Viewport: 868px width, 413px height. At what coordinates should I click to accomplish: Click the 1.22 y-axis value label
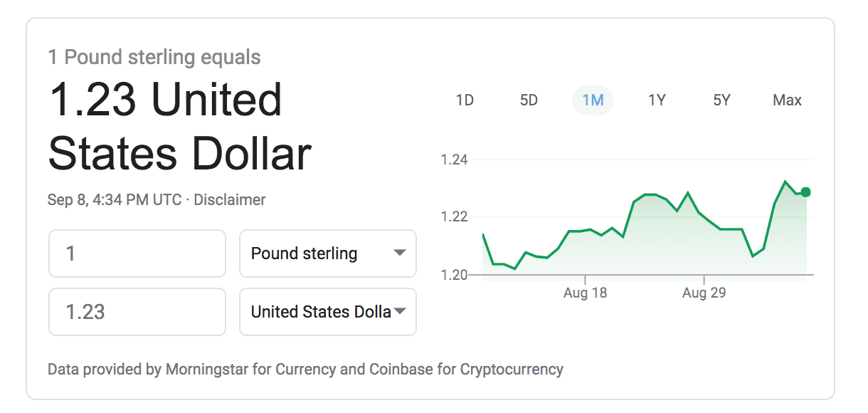(455, 217)
